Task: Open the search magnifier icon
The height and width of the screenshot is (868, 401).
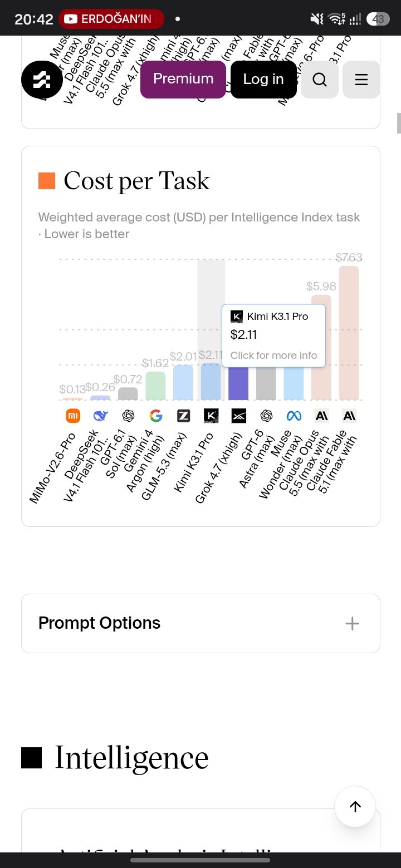Action: [x=320, y=80]
